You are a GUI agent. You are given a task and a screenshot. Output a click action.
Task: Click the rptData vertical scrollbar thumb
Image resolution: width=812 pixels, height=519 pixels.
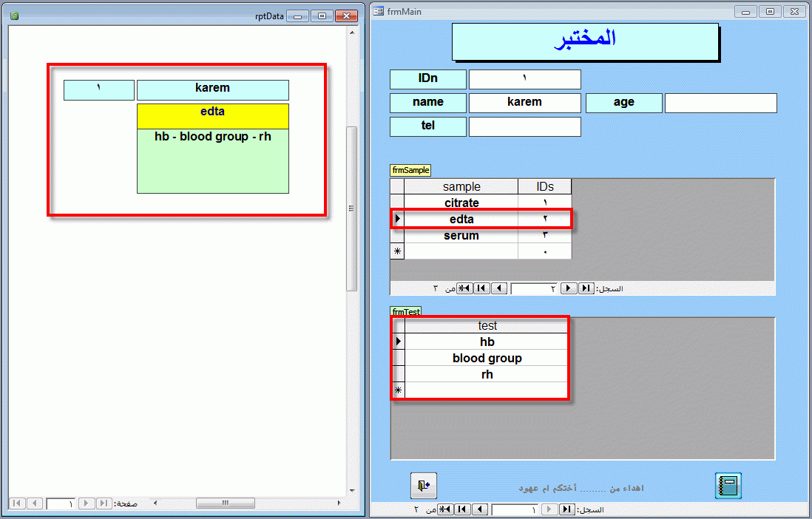(x=351, y=208)
